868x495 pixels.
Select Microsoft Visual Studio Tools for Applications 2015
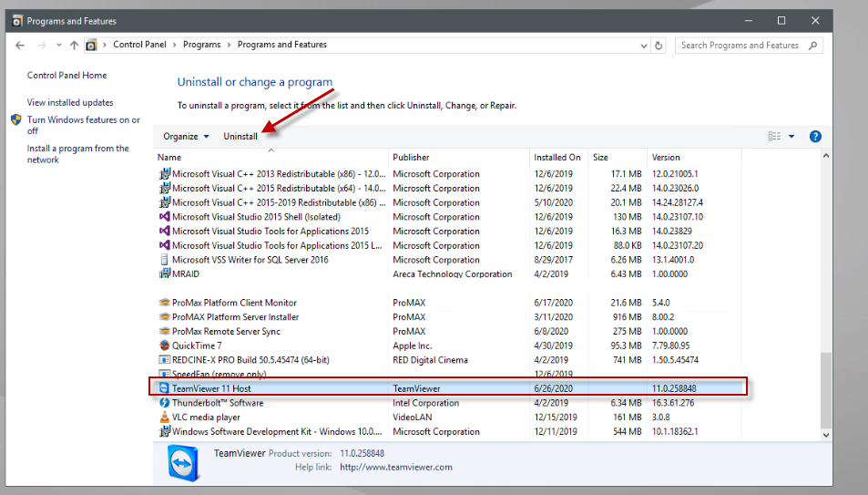[271, 232]
